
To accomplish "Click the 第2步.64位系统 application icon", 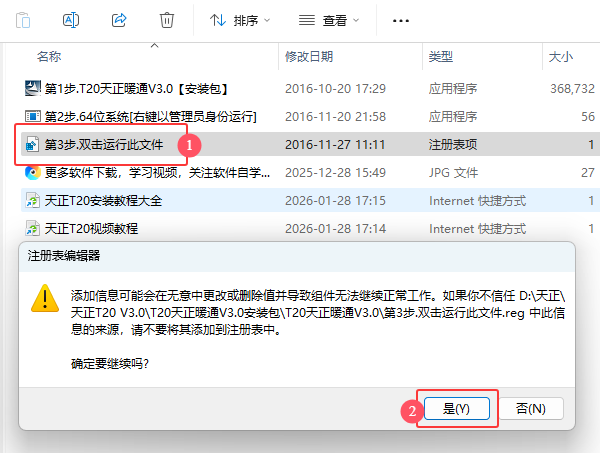I will pyautogui.click(x=33, y=116).
